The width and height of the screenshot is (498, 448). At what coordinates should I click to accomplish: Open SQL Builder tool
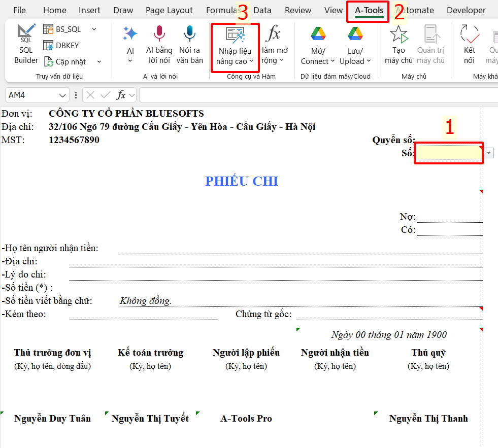coord(26,44)
